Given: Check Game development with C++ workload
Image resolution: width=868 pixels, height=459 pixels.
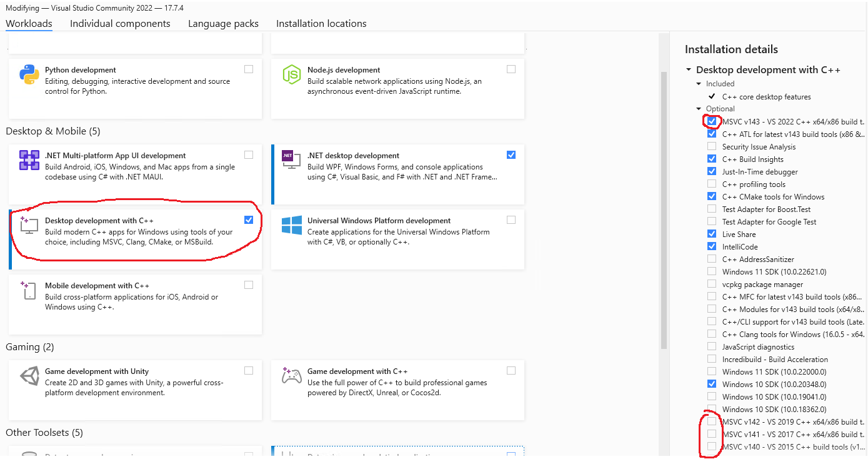Looking at the screenshot, I should click(x=511, y=371).
